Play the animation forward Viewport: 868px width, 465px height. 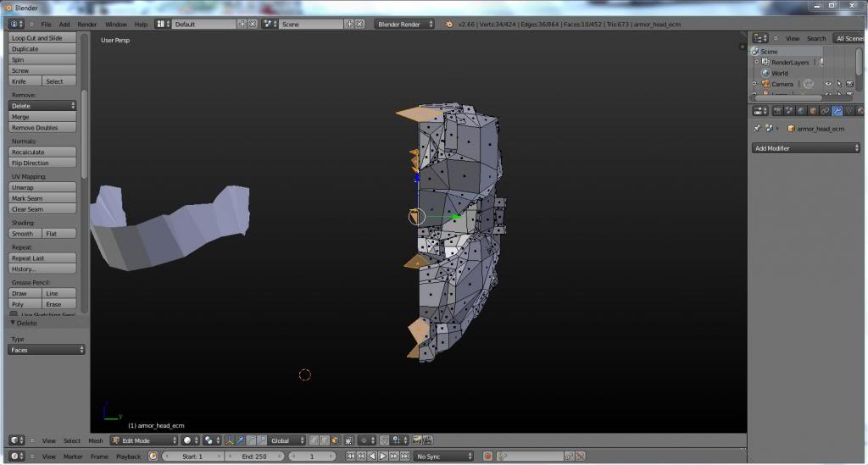click(383, 457)
